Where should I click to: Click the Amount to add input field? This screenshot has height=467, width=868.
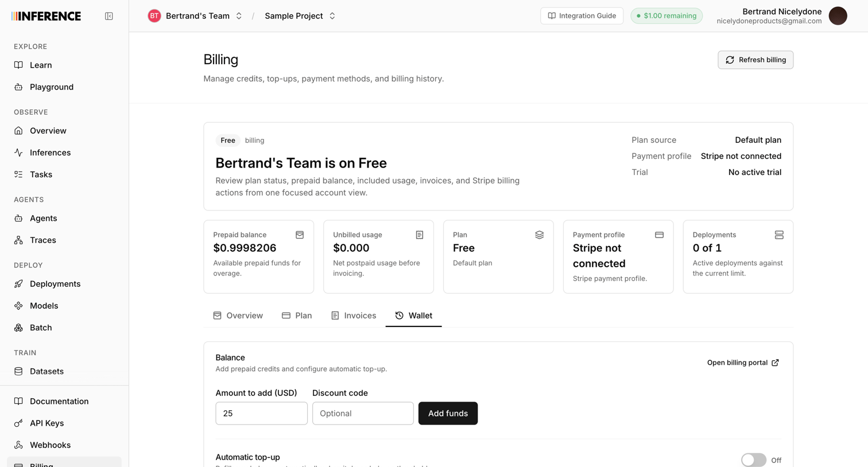[261, 413]
